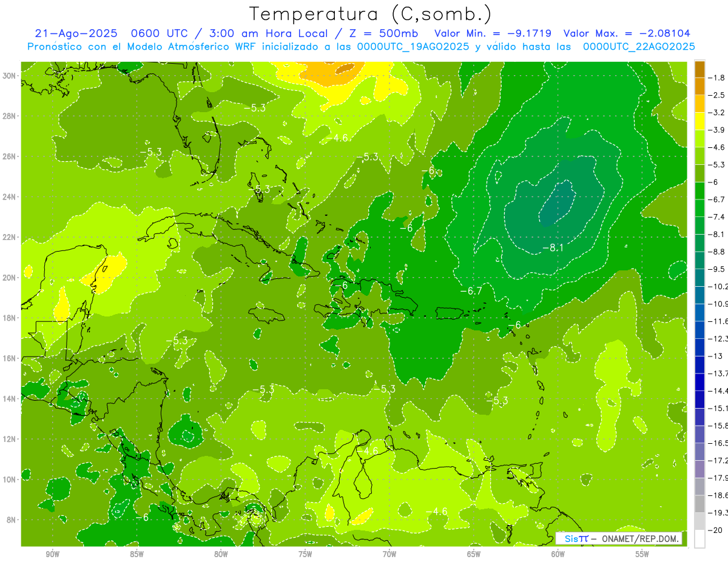Click '0000UTC_19AGO2025' initialization timestamp

[413, 47]
